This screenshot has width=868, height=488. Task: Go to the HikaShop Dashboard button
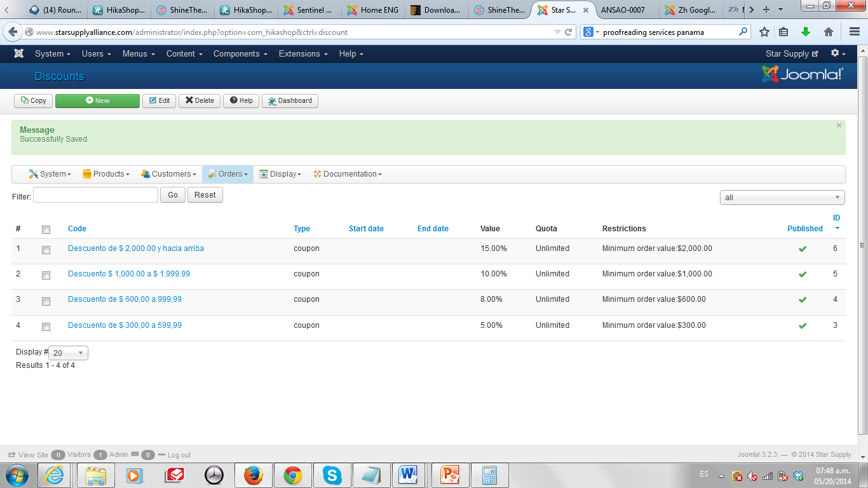[x=290, y=100]
